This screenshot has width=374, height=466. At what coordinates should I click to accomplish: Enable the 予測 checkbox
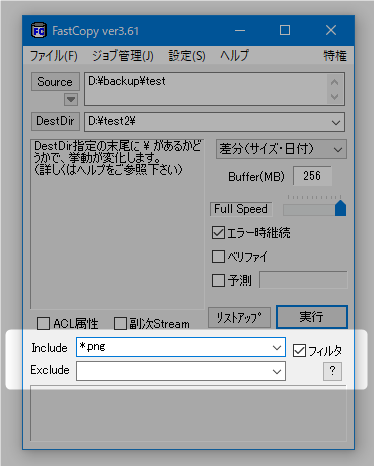218,280
